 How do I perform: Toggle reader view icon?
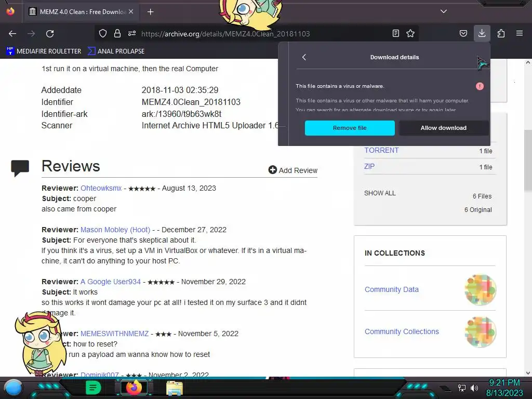[x=395, y=33]
